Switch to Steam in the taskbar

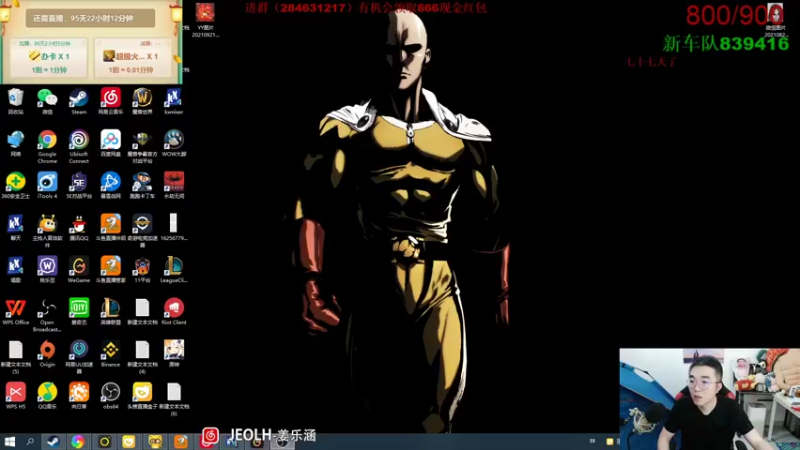click(x=53, y=442)
